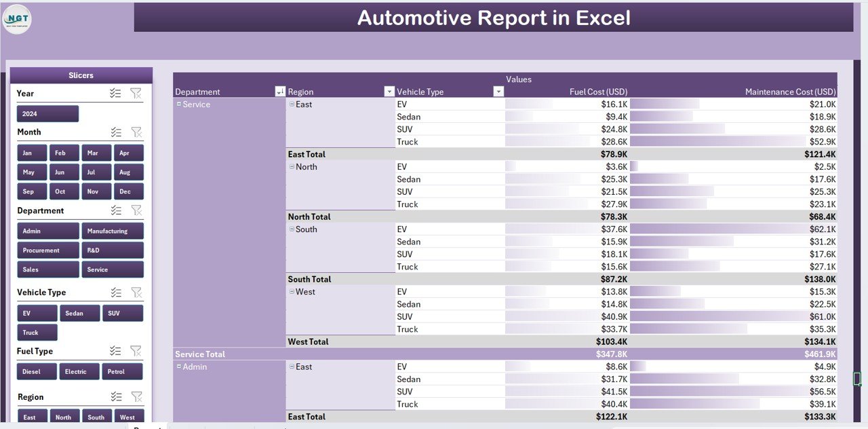Open the Department column filter dropdown
The image size is (868, 429).
coord(280,92)
